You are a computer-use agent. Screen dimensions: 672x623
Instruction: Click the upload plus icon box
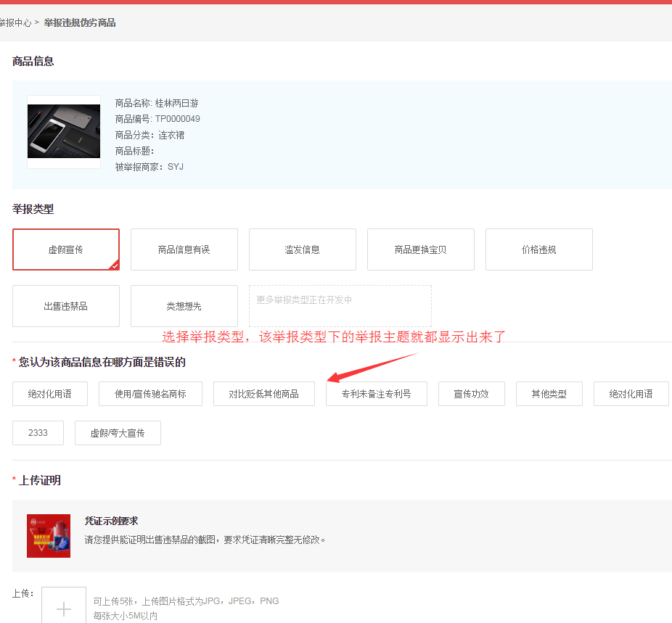tap(64, 608)
